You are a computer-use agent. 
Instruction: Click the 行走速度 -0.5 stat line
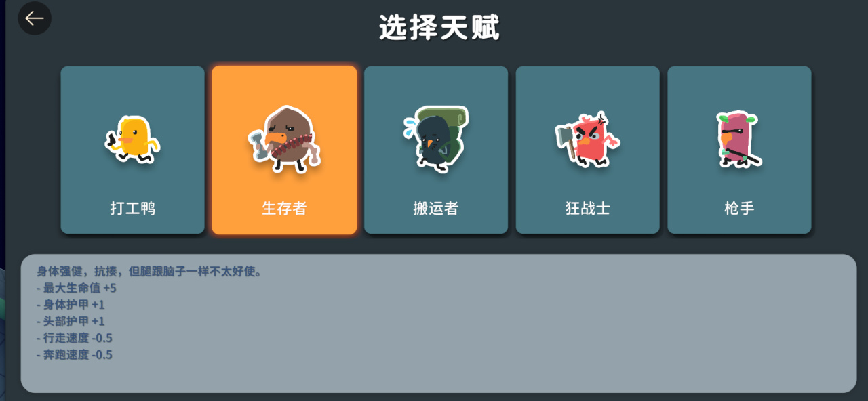(75, 338)
